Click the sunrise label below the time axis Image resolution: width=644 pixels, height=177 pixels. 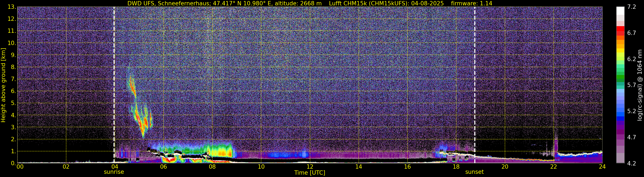pyautogui.click(x=114, y=172)
